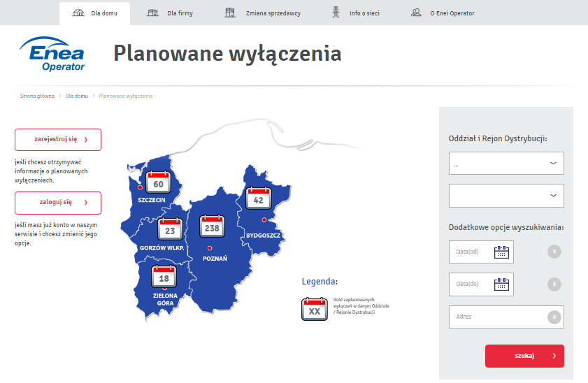Open the Oddział dropdown showing '...'
Viewport: 588px width, 383px height.
tap(506, 164)
